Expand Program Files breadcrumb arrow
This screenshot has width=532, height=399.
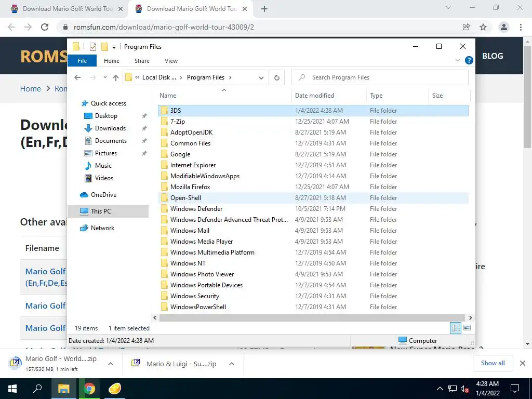pyautogui.click(x=230, y=77)
